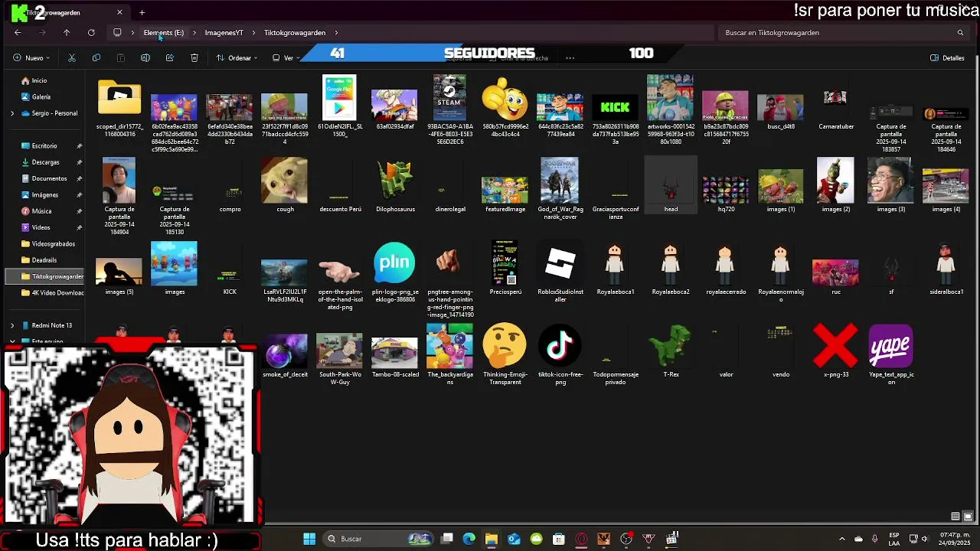Toggle the Detalles pane
980x551 pixels.
point(947,58)
